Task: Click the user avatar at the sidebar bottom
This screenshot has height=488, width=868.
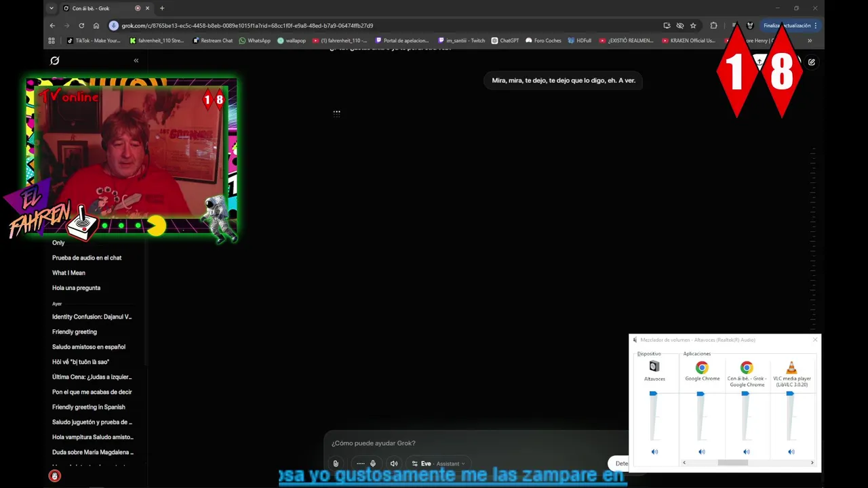Action: [x=55, y=476]
